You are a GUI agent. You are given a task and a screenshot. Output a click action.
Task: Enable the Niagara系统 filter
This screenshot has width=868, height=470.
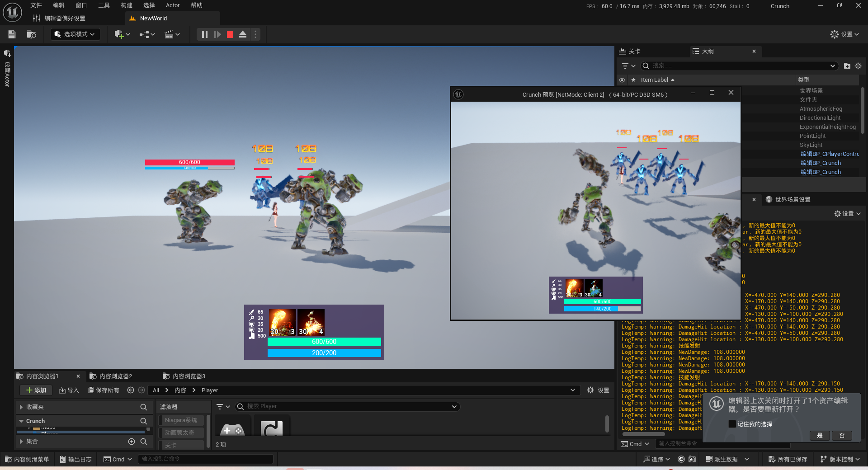[181, 420]
